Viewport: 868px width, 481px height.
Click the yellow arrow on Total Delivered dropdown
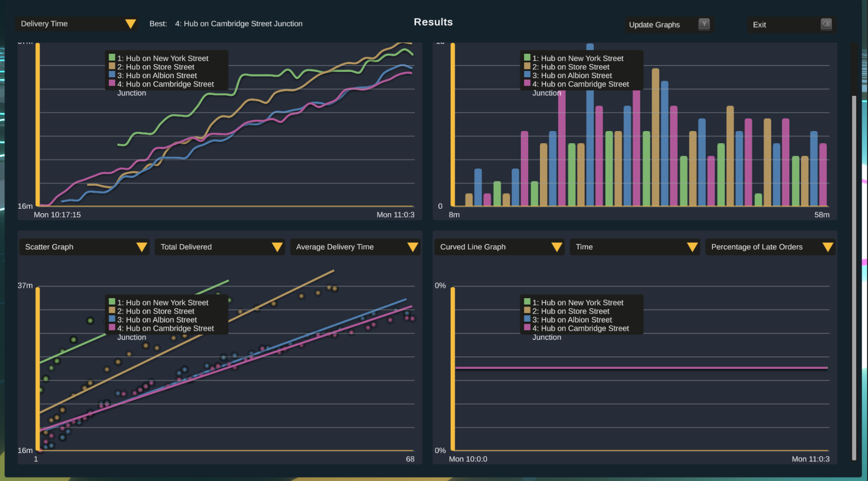tap(277, 247)
